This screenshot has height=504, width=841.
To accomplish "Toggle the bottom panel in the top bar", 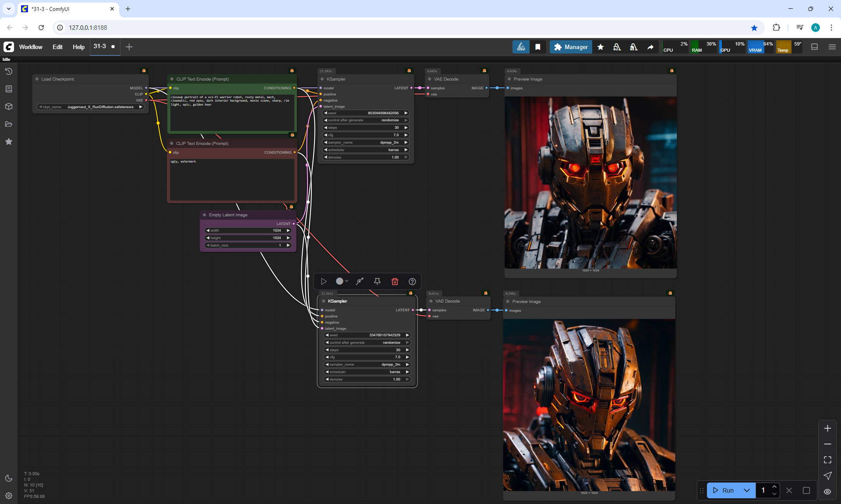I will (815, 47).
